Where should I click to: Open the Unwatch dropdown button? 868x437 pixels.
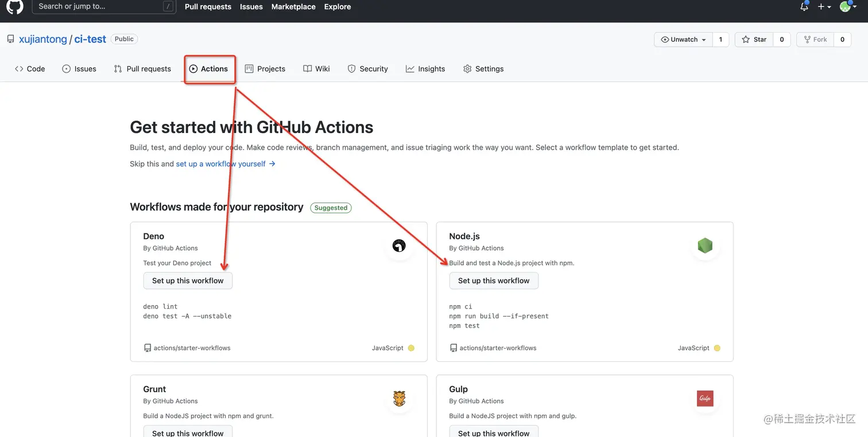pos(683,40)
